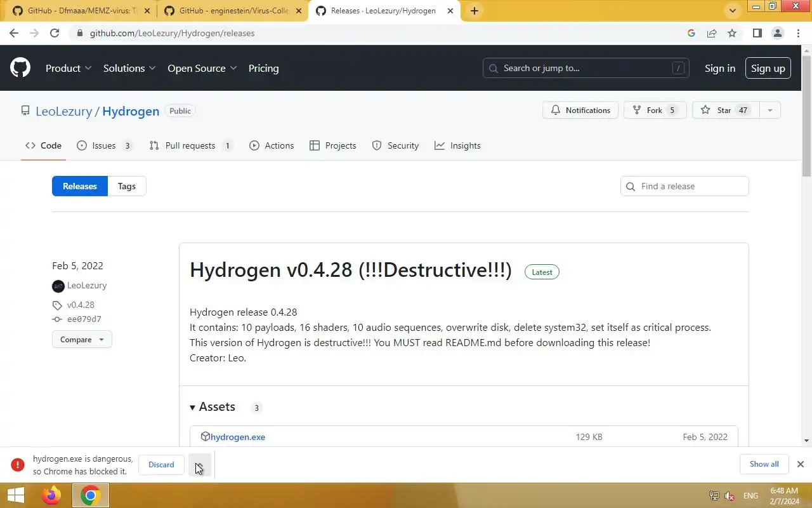
Task: Close the MEMZ-virus tab
Action: 147,11
